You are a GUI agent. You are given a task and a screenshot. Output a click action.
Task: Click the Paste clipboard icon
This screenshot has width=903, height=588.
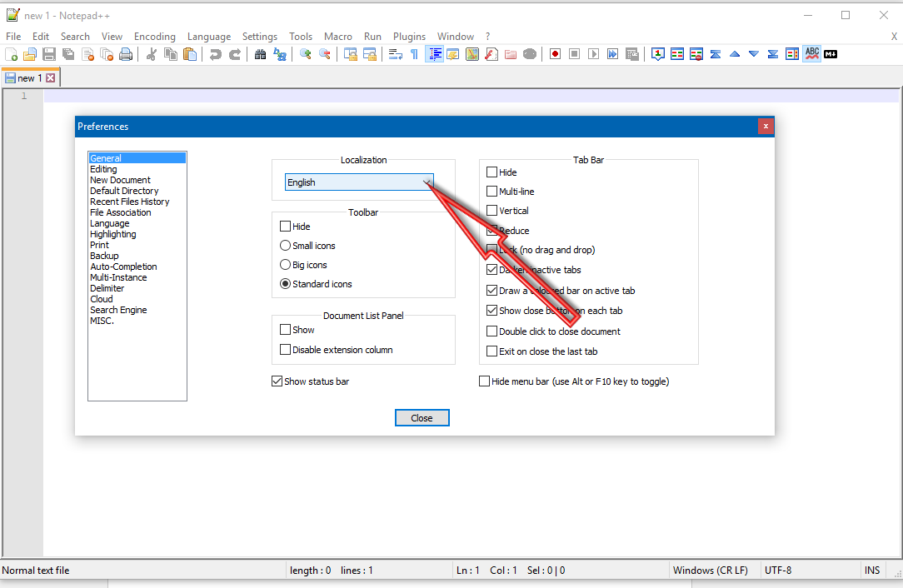(x=189, y=54)
